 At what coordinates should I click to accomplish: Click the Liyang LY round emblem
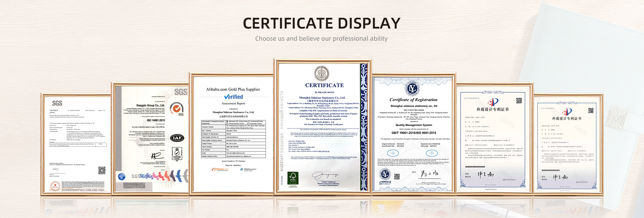pos(413,89)
